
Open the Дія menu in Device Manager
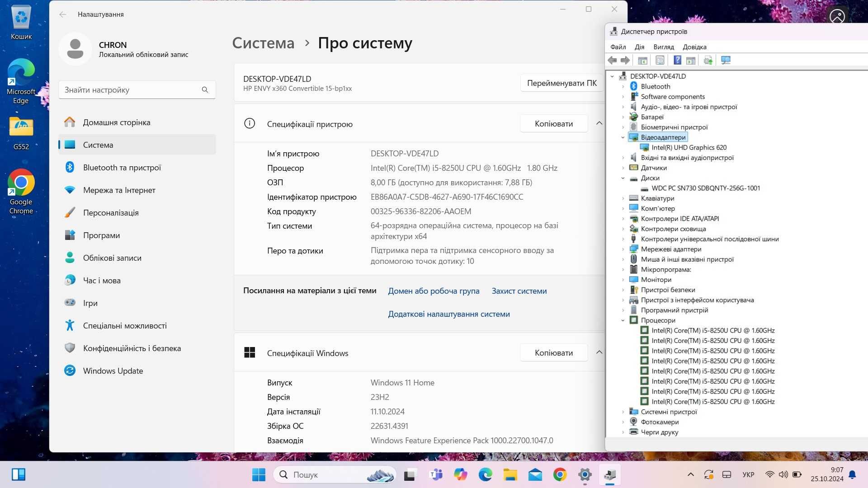click(639, 47)
